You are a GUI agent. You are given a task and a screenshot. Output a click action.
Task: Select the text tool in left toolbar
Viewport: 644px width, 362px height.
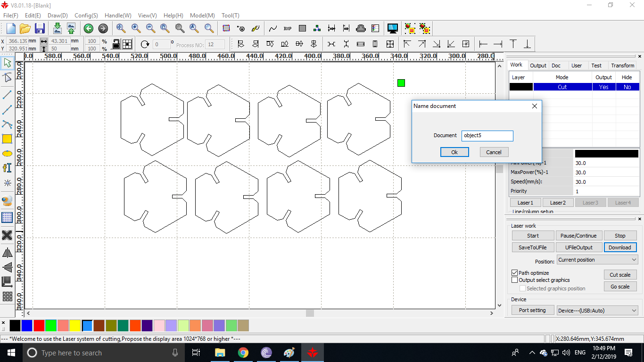click(7, 168)
